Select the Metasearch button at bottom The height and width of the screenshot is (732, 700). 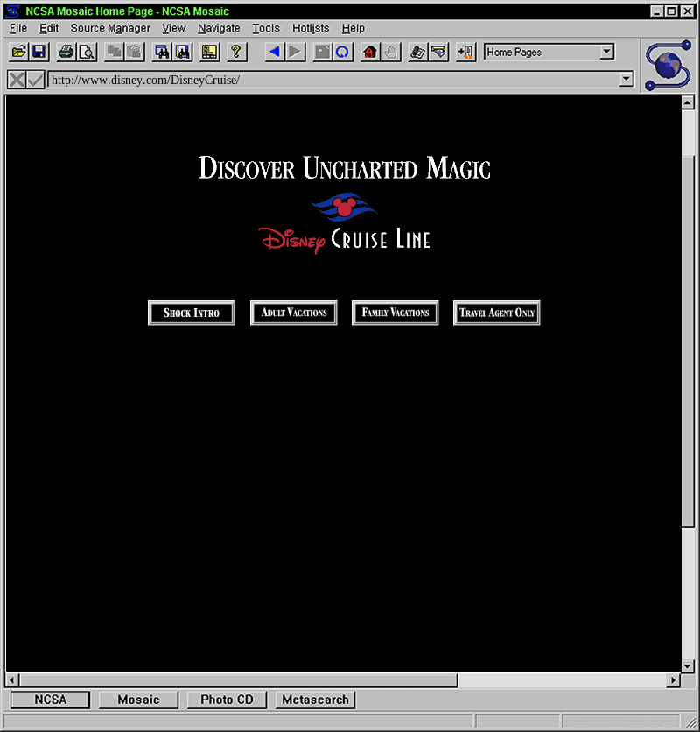tap(315, 700)
